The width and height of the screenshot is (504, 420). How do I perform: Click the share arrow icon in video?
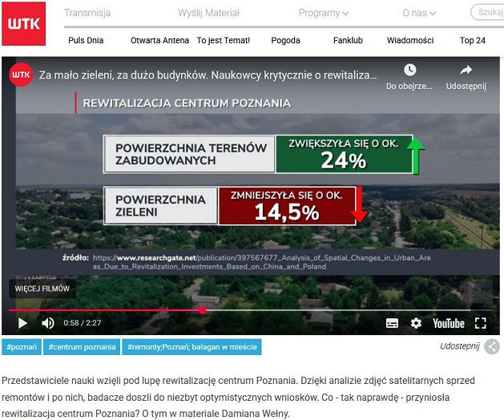point(466,70)
